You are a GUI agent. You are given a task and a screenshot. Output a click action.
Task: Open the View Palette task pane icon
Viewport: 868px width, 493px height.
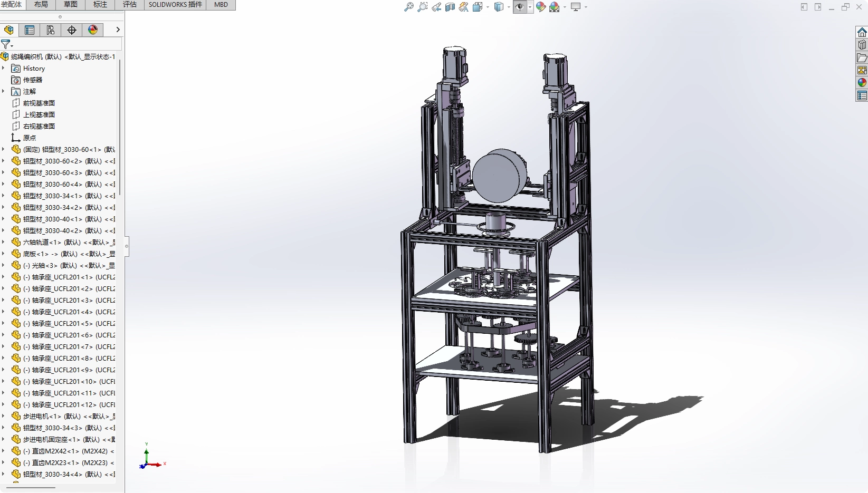click(862, 70)
